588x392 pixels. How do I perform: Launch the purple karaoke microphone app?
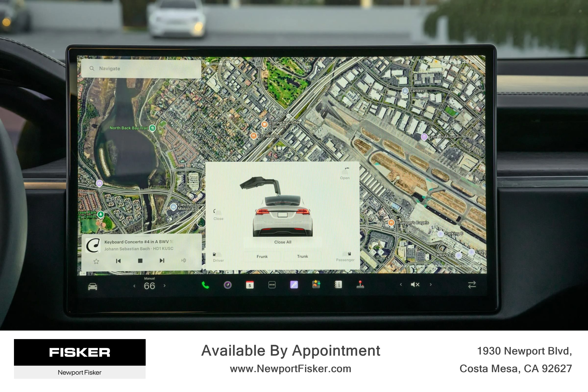coord(294,284)
